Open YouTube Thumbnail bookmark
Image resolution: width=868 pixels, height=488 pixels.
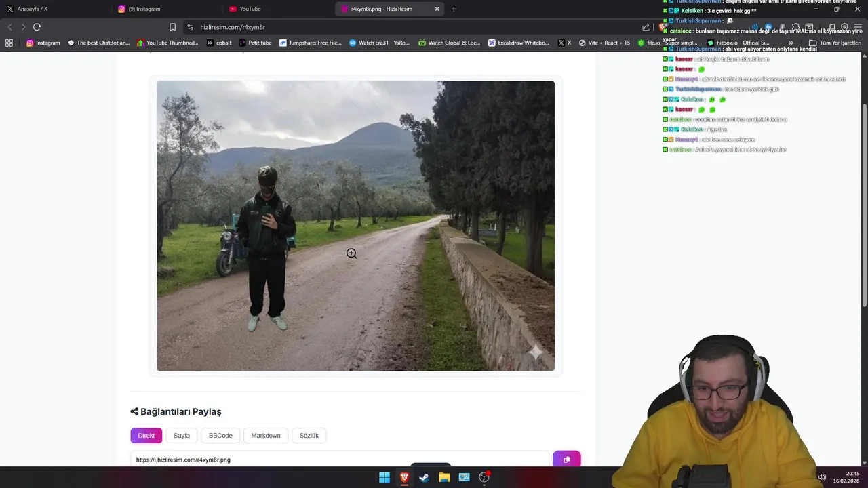pyautogui.click(x=167, y=43)
